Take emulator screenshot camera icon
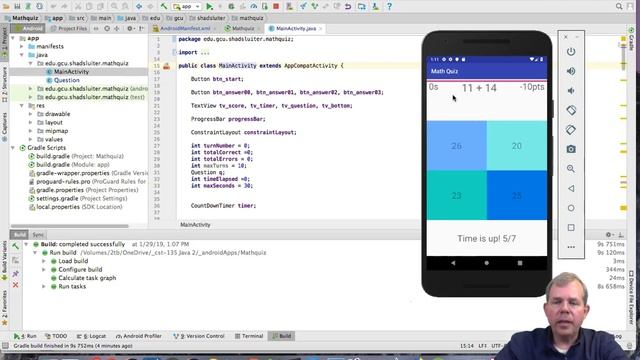 tap(571, 149)
